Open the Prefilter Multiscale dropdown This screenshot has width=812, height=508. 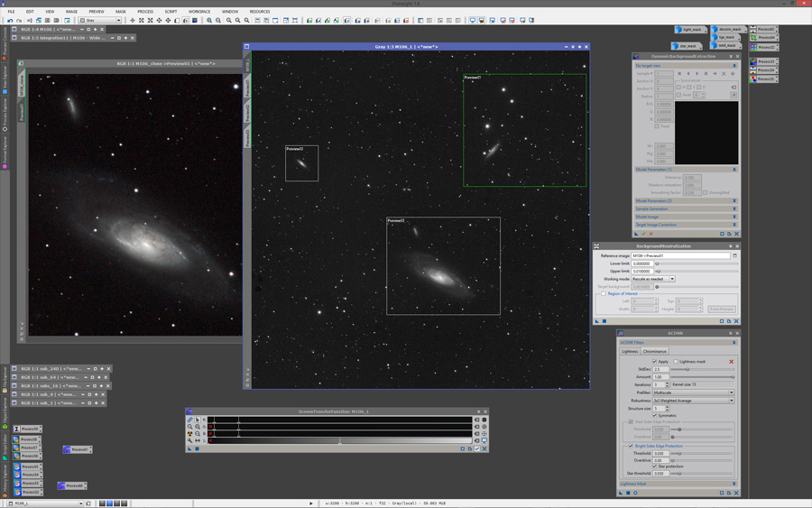[x=693, y=393]
